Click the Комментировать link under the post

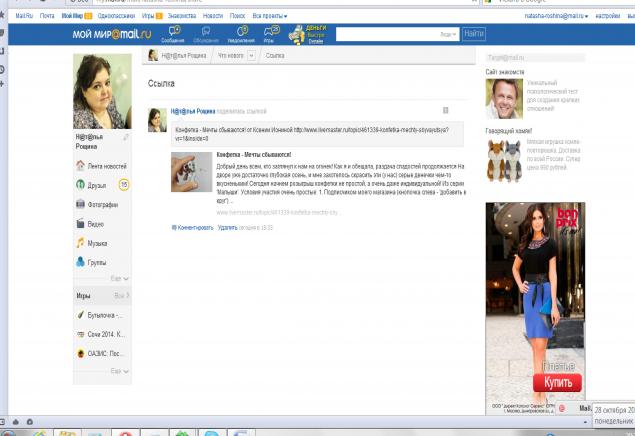[195, 228]
